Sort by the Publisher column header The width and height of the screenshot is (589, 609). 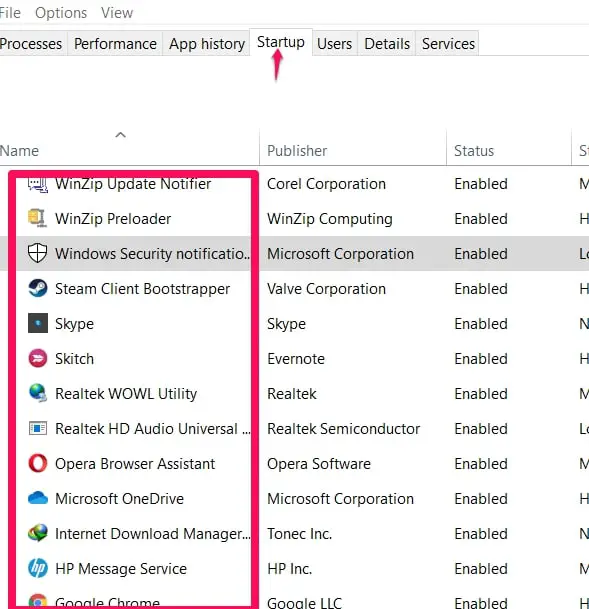297,151
